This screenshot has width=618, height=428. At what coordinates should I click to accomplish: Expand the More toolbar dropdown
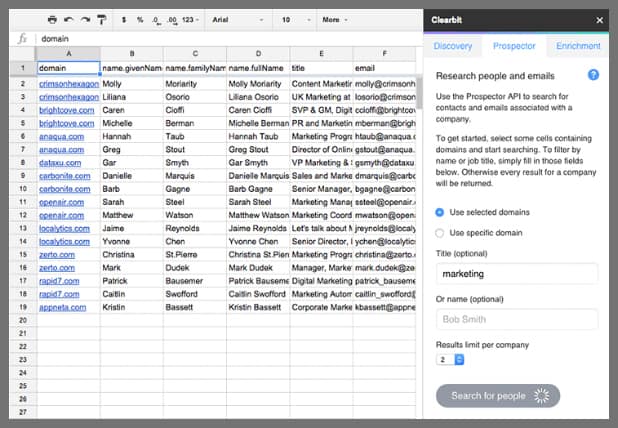click(x=337, y=19)
